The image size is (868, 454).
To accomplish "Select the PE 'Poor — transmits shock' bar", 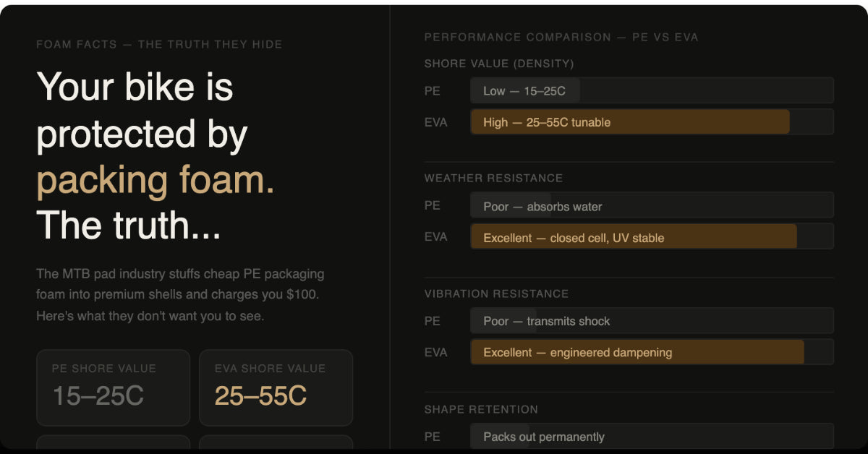I will pos(652,321).
